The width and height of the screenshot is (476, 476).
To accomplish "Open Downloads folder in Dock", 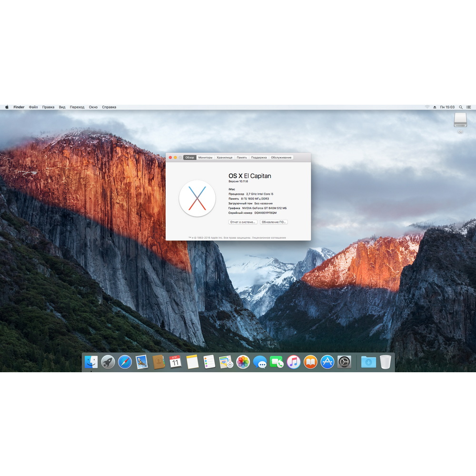I will click(x=368, y=362).
